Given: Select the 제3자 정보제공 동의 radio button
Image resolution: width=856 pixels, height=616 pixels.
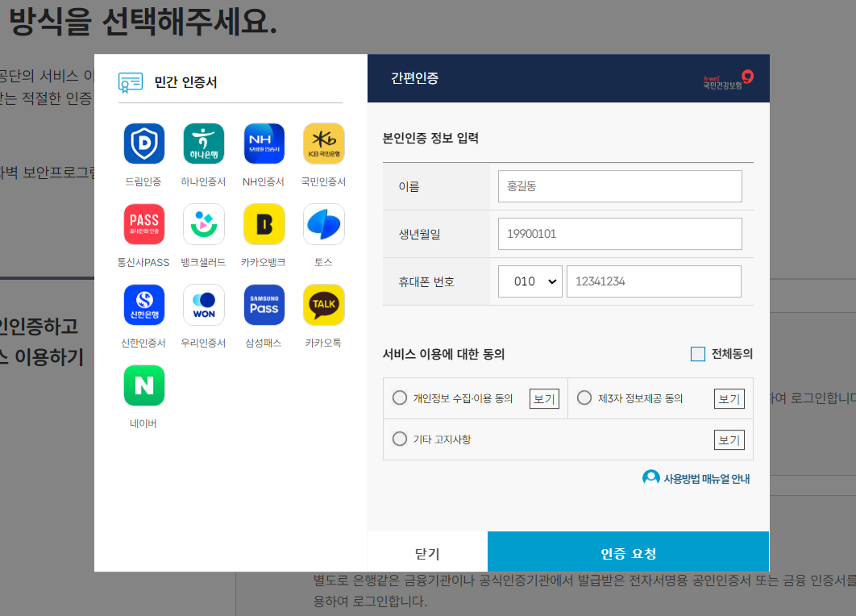Looking at the screenshot, I should [x=584, y=397].
